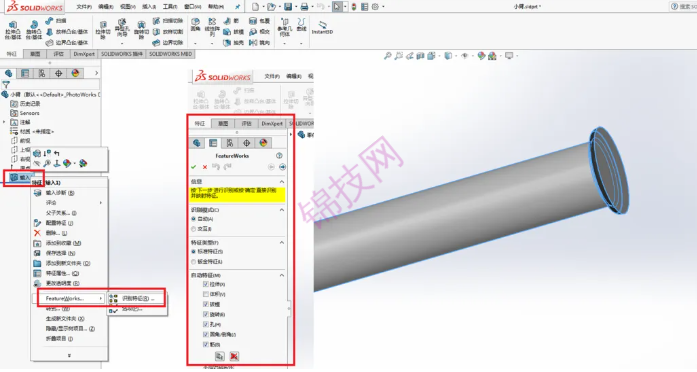Toggle the 孔 (Hole) checkbox
Image resolution: width=697 pixels, height=372 pixels.
point(205,324)
